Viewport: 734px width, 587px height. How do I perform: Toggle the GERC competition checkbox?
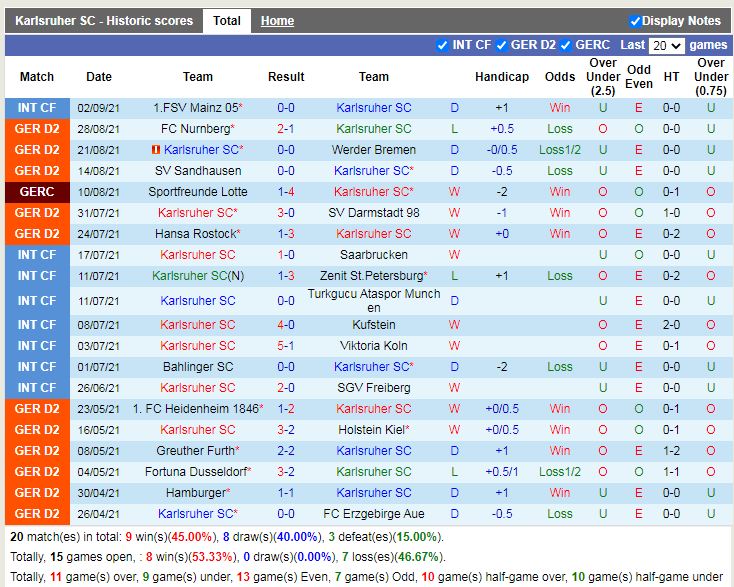tap(566, 45)
